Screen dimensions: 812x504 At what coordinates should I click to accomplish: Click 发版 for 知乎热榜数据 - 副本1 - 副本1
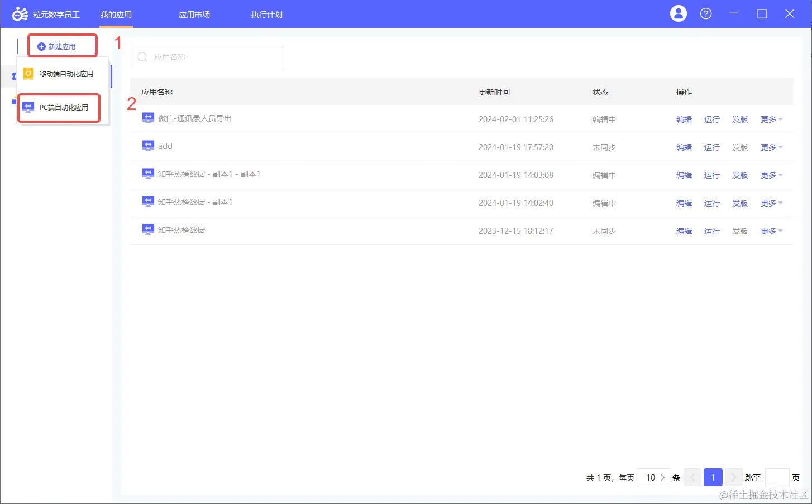coord(740,175)
